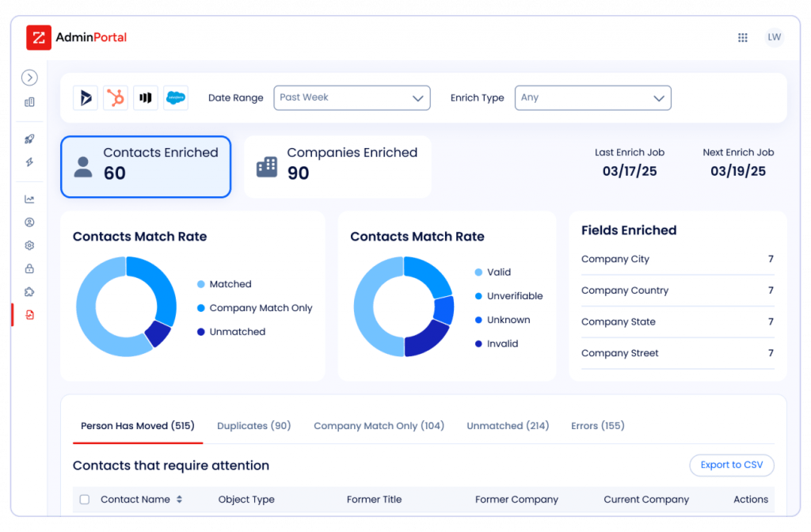Expand the sidebar using the chevron arrow
Screen dimensions: 811x532
pyautogui.click(x=29, y=78)
